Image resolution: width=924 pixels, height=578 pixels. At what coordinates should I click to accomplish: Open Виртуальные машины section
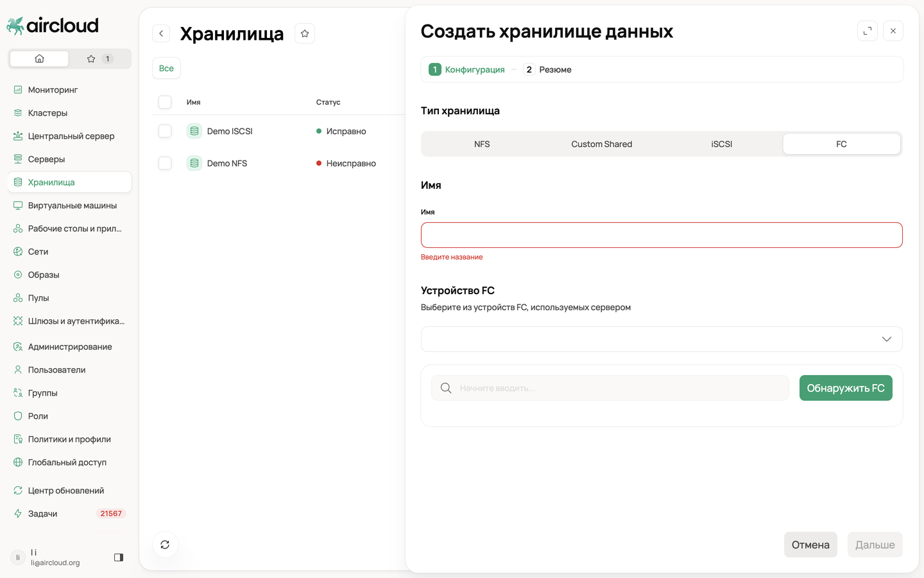[x=69, y=206]
